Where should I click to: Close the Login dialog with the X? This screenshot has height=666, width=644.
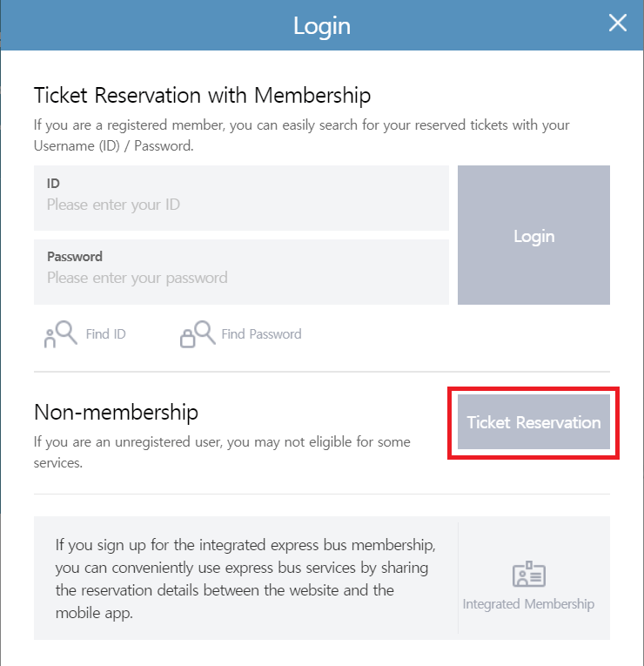tap(618, 24)
